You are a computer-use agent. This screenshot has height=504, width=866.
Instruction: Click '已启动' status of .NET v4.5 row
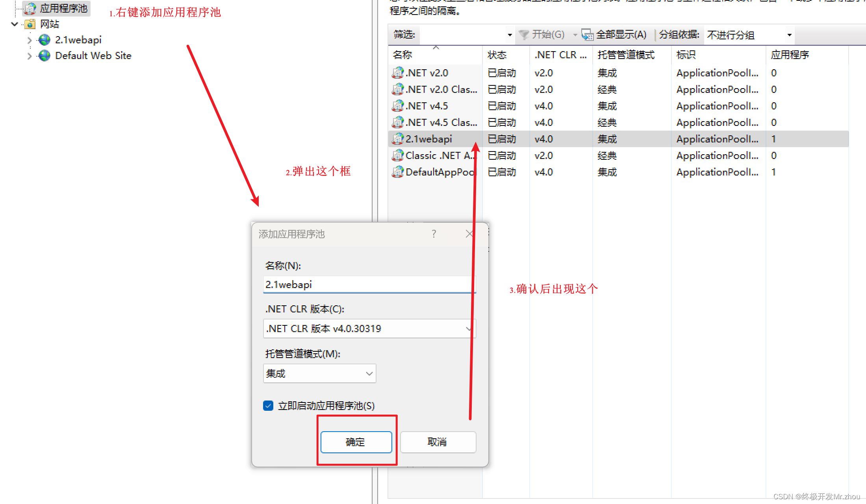coord(502,106)
